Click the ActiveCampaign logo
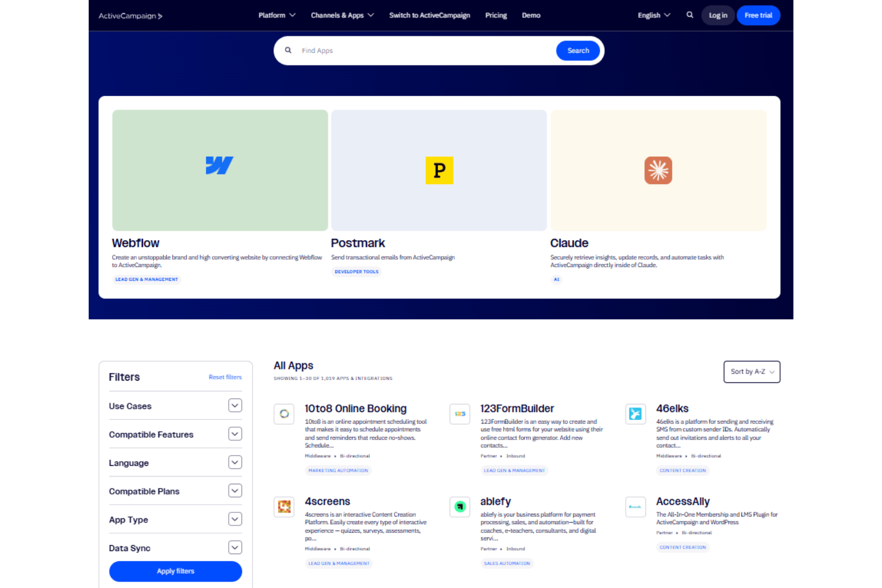 coord(131,16)
